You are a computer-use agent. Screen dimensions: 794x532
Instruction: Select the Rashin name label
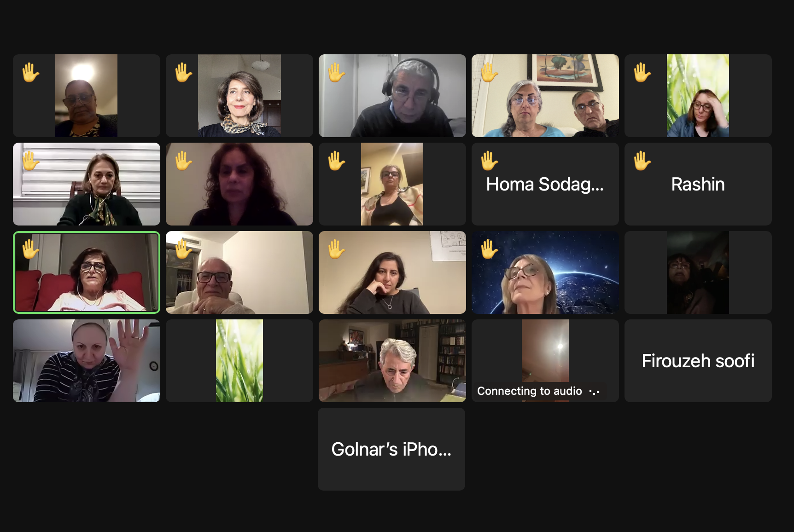[698, 184]
